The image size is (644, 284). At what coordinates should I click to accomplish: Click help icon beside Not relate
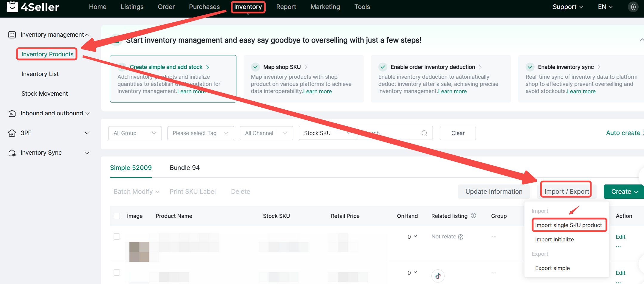(461, 237)
